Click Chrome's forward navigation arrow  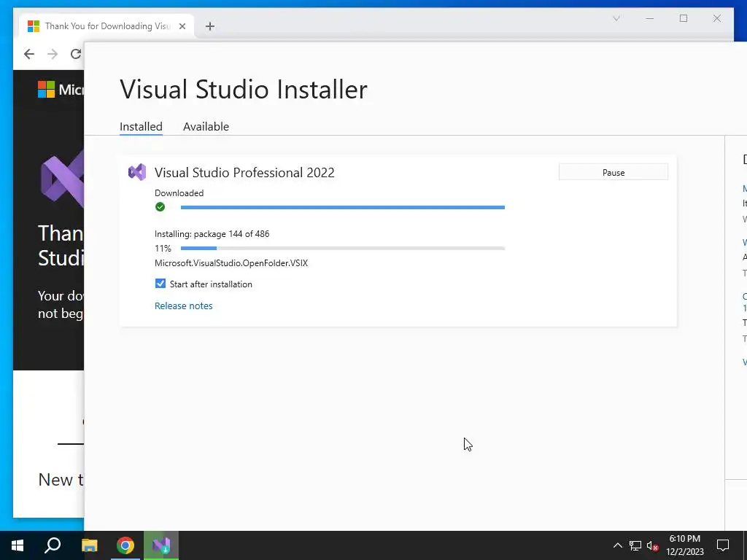coord(53,54)
